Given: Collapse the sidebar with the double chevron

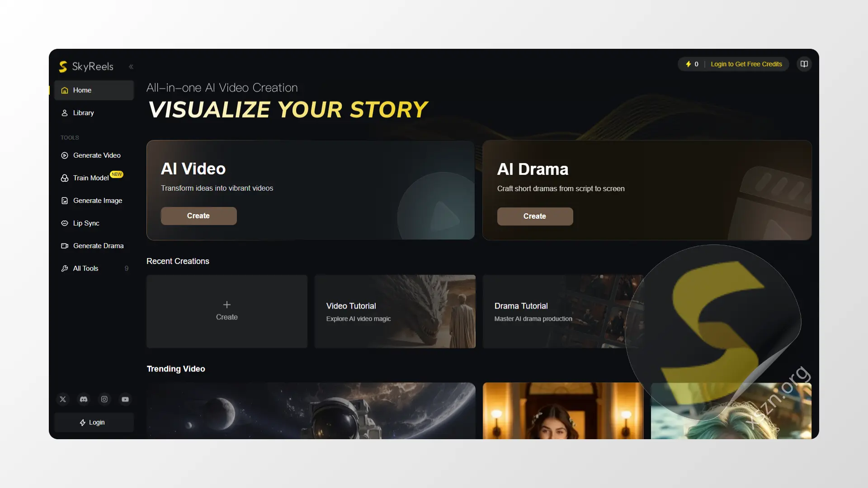Looking at the screenshot, I should [x=131, y=67].
